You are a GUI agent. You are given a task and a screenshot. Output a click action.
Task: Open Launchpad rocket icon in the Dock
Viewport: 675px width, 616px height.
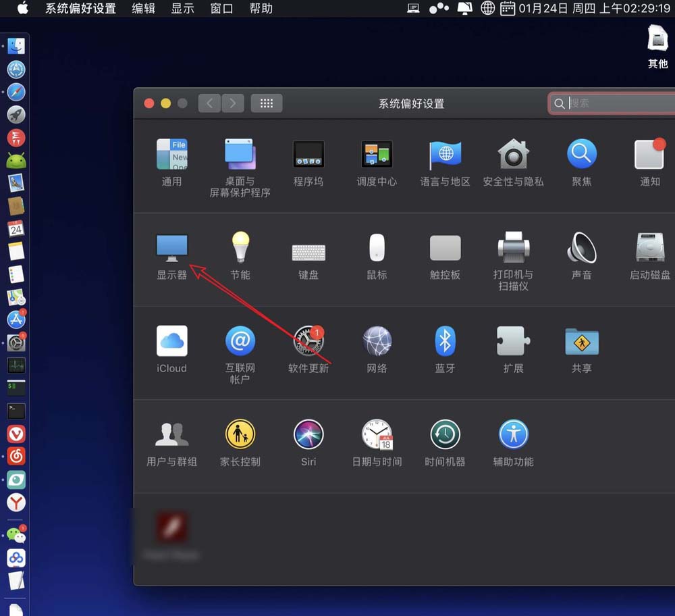click(x=16, y=115)
